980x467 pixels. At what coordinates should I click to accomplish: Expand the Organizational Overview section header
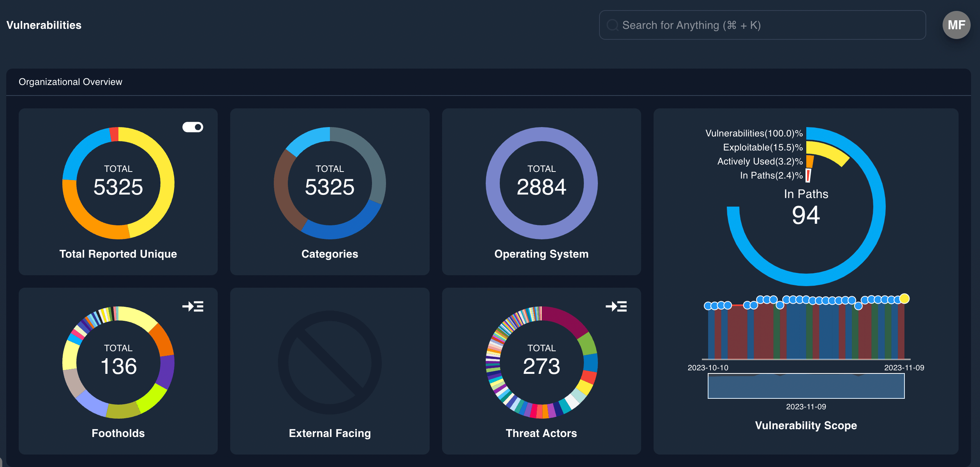[x=71, y=82]
